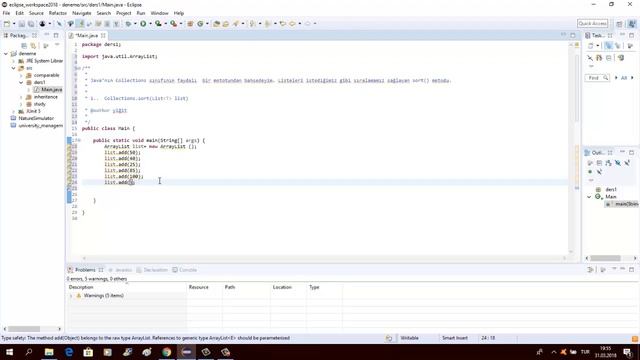
Task: Click the New Java Class icon
Action: tap(200, 24)
